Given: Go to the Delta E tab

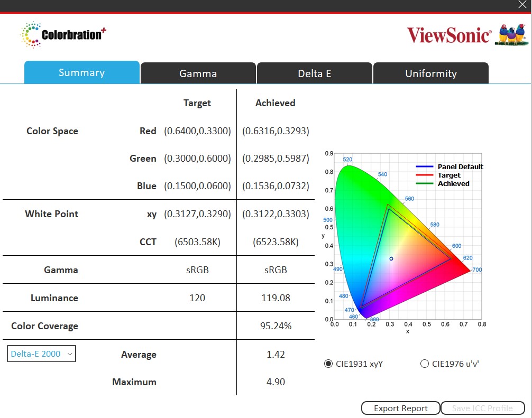Looking at the screenshot, I should (x=314, y=73).
